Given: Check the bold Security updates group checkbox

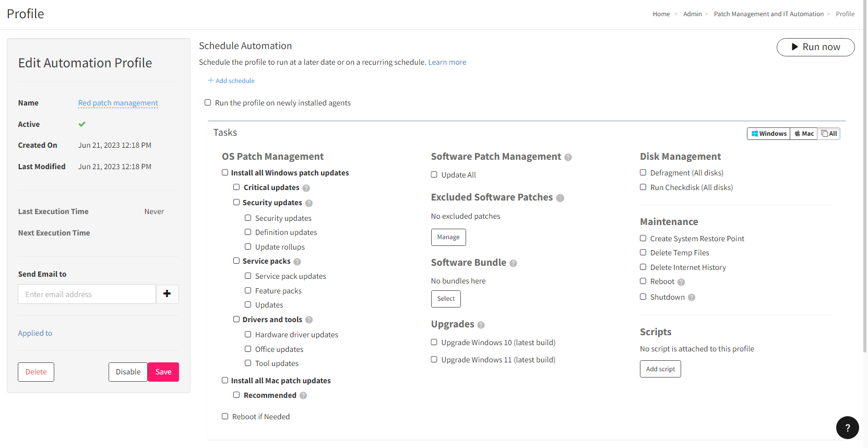Looking at the screenshot, I should (236, 202).
